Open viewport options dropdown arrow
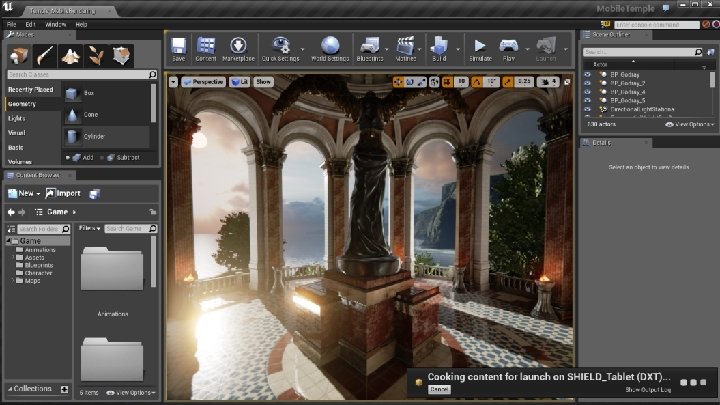Image resolution: width=720 pixels, height=405 pixels. tap(173, 82)
